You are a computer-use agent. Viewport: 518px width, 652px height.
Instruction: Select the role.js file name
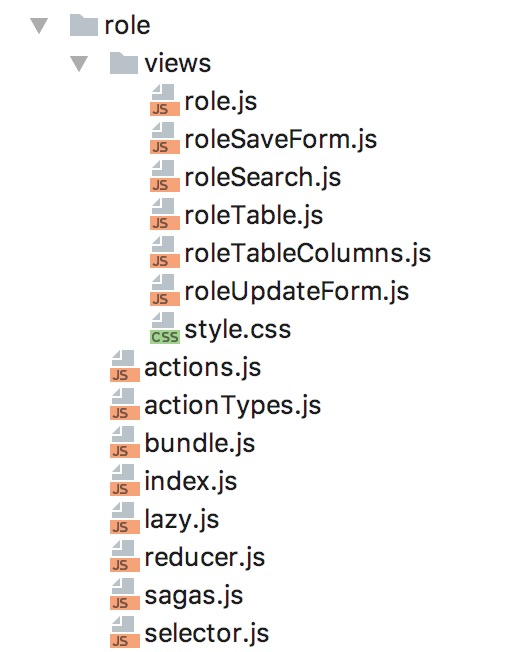click(221, 102)
